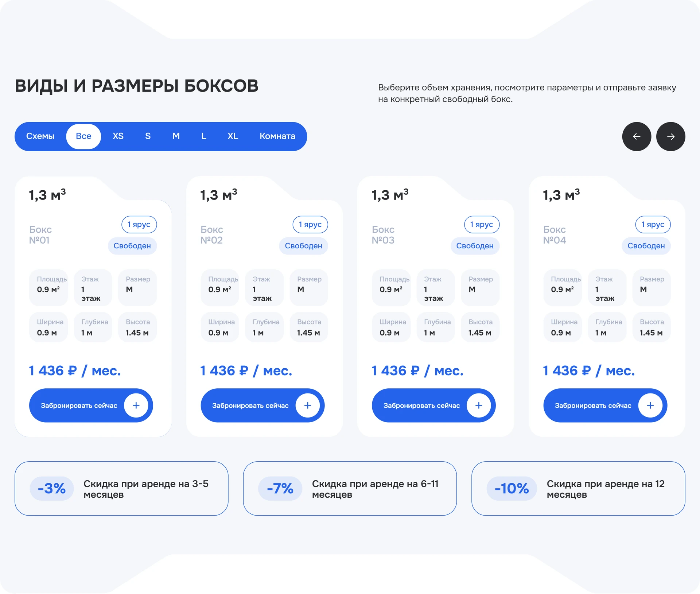Screen dimensions: 700x594
Task: Click the Размер M cell on Бокс №03
Action: (480, 288)
